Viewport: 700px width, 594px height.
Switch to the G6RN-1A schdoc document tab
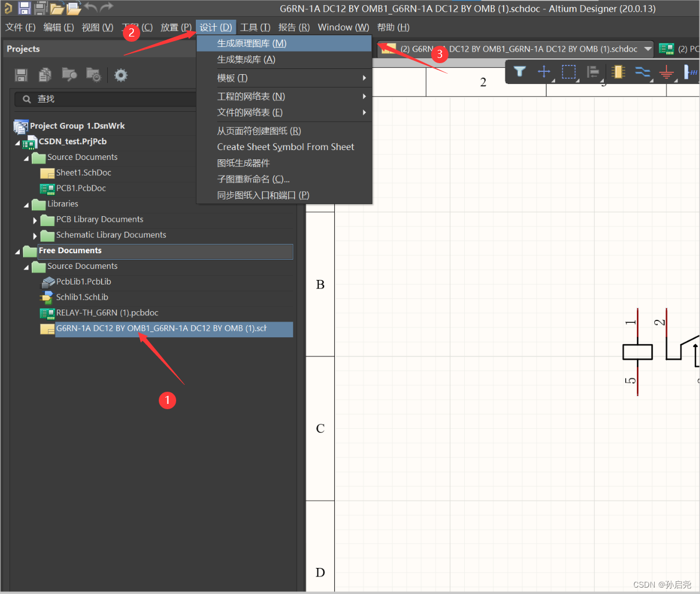[516, 49]
